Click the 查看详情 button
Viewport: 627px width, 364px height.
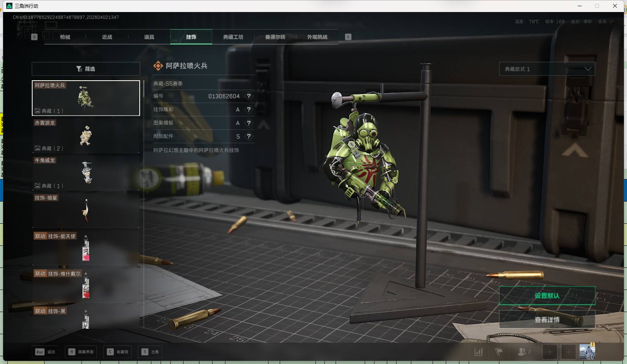pyautogui.click(x=547, y=319)
